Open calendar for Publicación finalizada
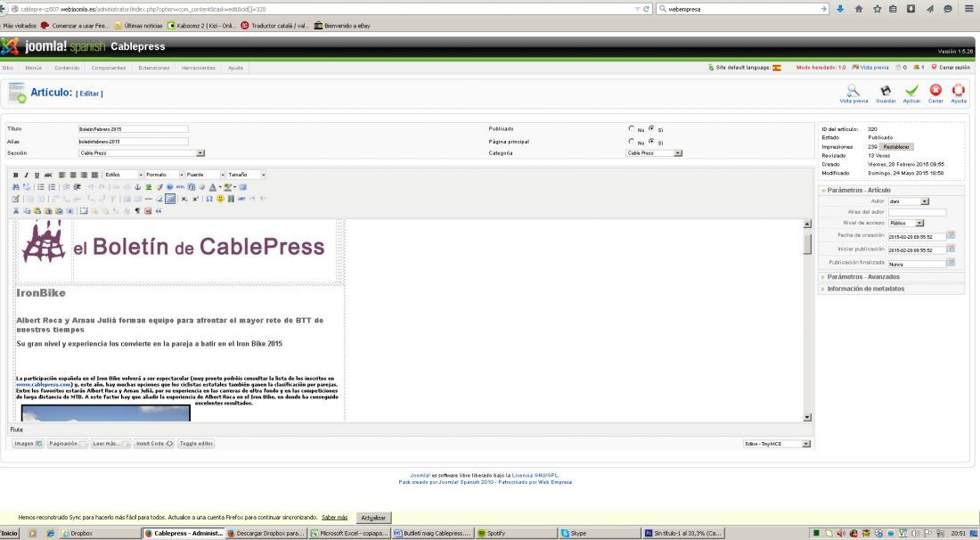Viewport: 980px width, 540px height. click(951, 263)
